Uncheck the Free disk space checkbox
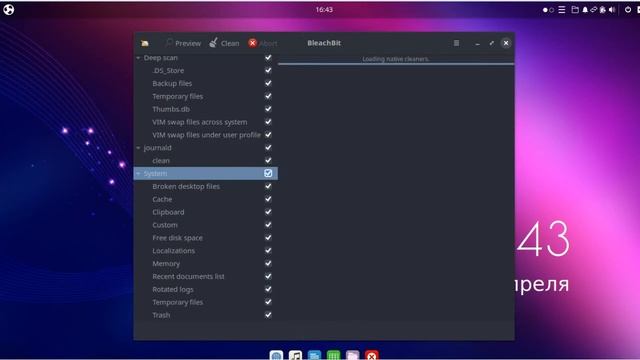This screenshot has height=360, width=640. click(x=268, y=238)
